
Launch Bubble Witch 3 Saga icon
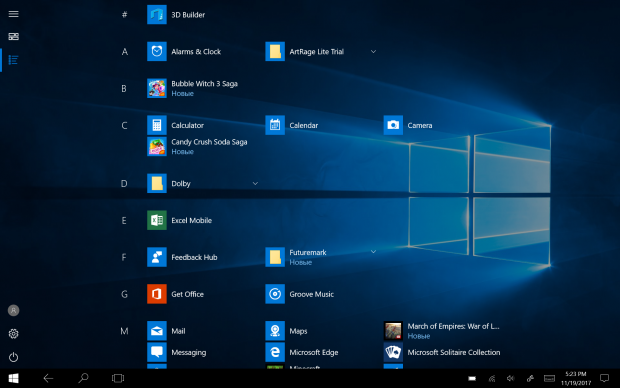(157, 88)
